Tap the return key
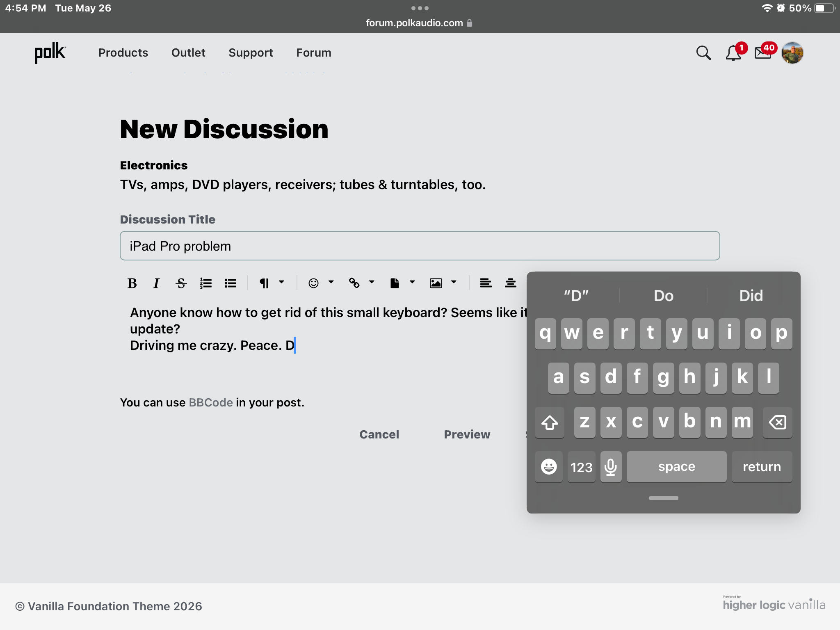Viewport: 840px width, 630px height. tap(762, 467)
